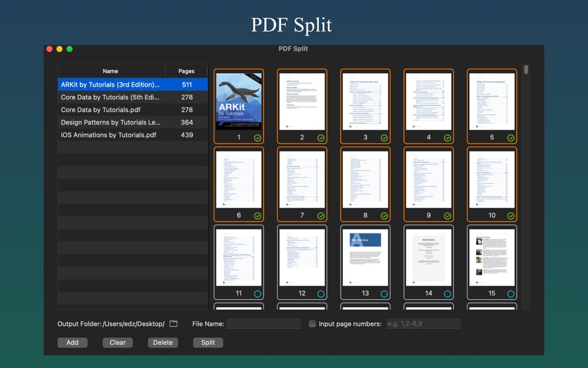Click the Dedications page 14 thumbnail
This screenshot has height=368, width=588.
pos(429,258)
